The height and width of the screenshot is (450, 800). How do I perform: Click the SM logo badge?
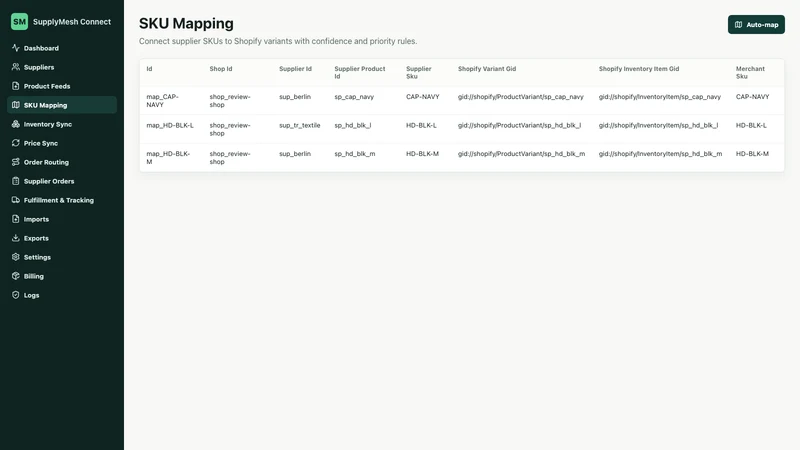tap(19, 21)
